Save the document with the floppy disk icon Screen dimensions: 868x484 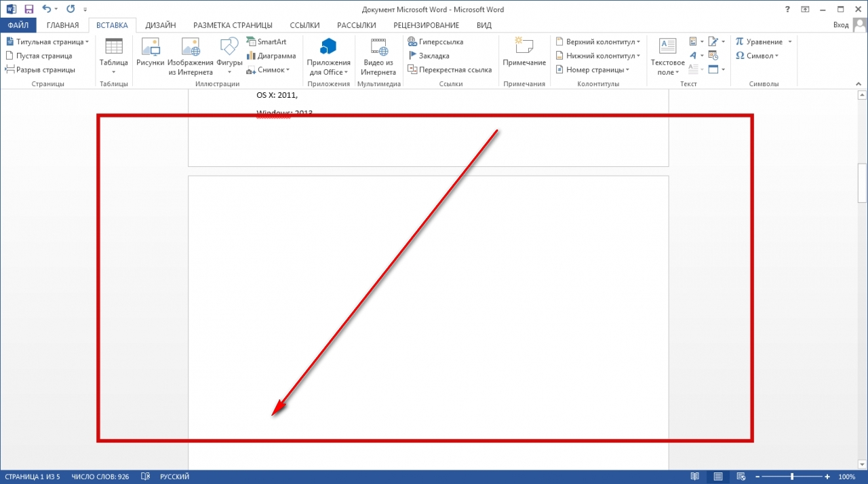[x=29, y=10]
